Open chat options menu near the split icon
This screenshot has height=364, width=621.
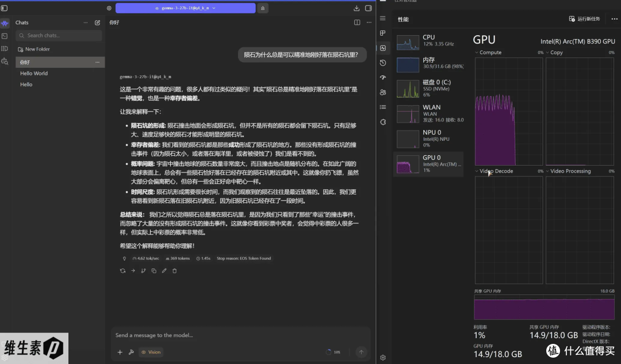click(x=369, y=22)
